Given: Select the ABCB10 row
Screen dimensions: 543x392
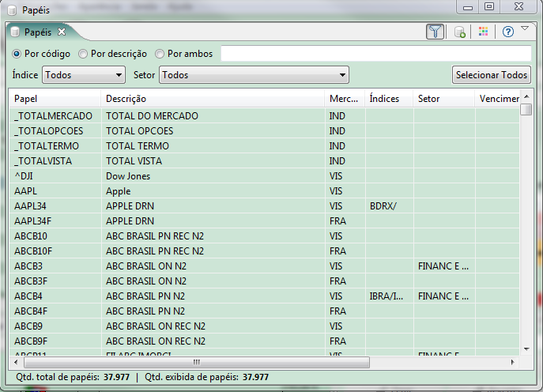Looking at the screenshot, I should click(264, 236).
